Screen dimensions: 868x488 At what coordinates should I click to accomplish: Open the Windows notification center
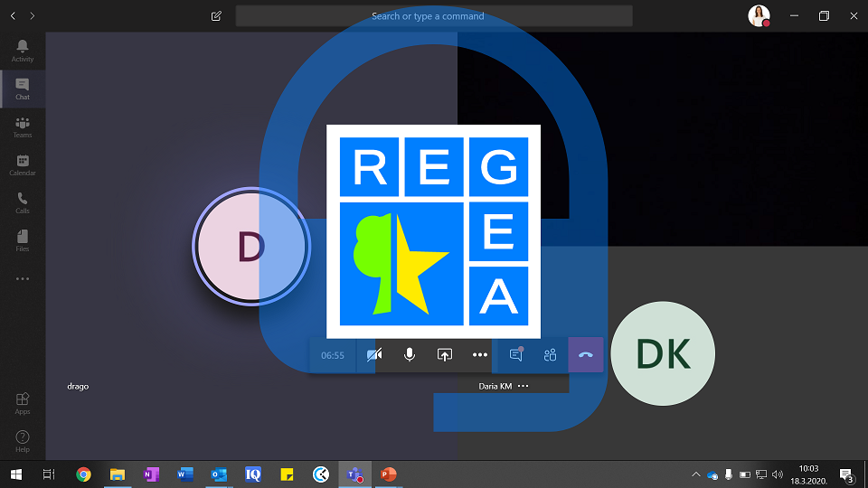[846, 474]
